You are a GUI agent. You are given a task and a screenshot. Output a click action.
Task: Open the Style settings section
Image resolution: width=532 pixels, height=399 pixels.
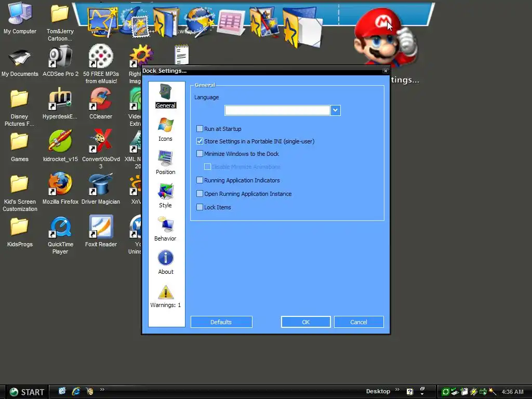click(166, 195)
